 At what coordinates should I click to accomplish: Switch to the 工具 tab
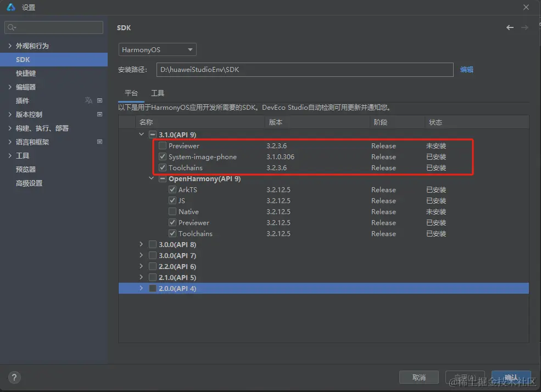[x=158, y=93]
